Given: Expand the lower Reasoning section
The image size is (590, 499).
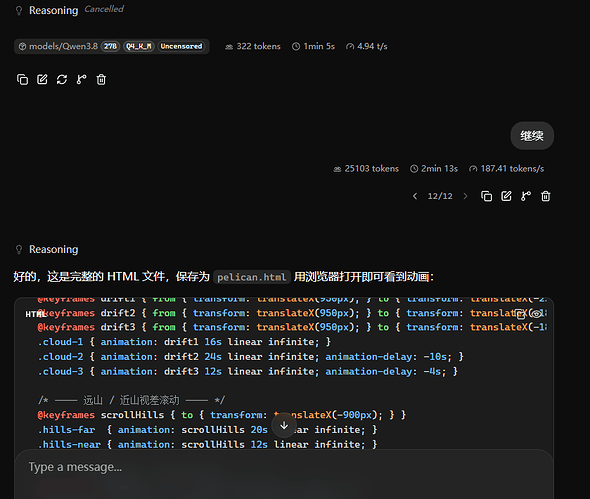Looking at the screenshot, I should tap(53, 249).
